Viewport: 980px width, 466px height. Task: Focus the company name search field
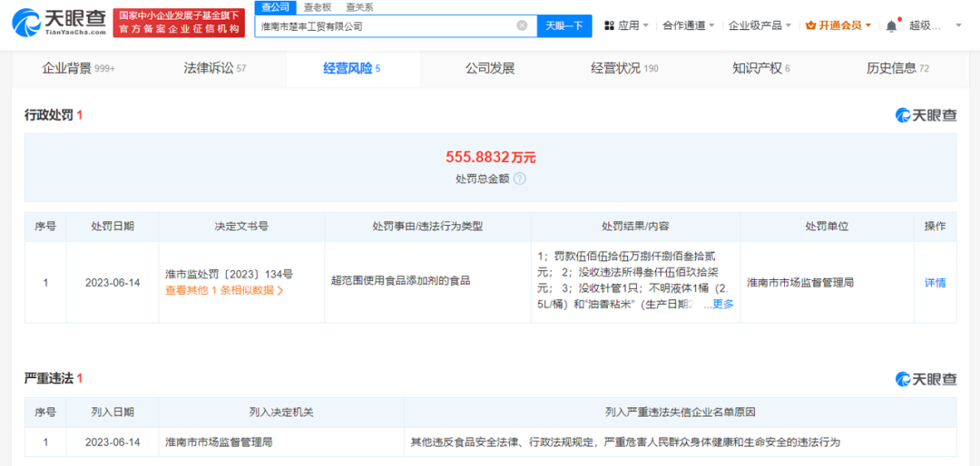coord(386,25)
